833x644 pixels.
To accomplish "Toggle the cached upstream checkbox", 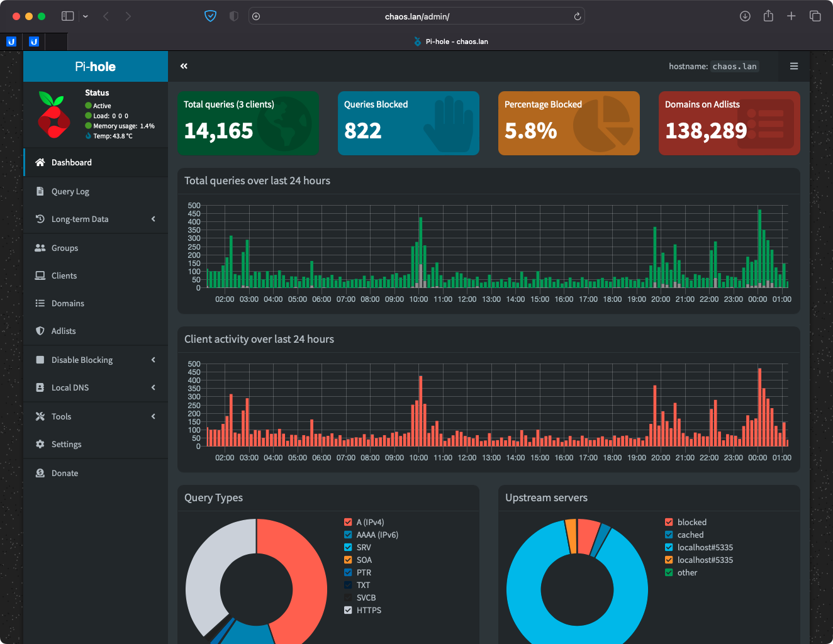I will click(669, 535).
